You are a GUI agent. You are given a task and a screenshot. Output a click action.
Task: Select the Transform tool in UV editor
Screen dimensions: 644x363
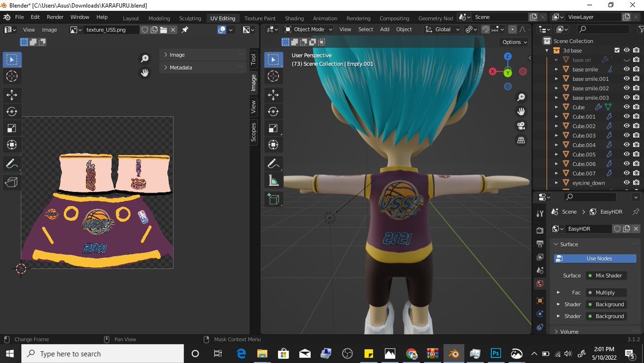12,145
